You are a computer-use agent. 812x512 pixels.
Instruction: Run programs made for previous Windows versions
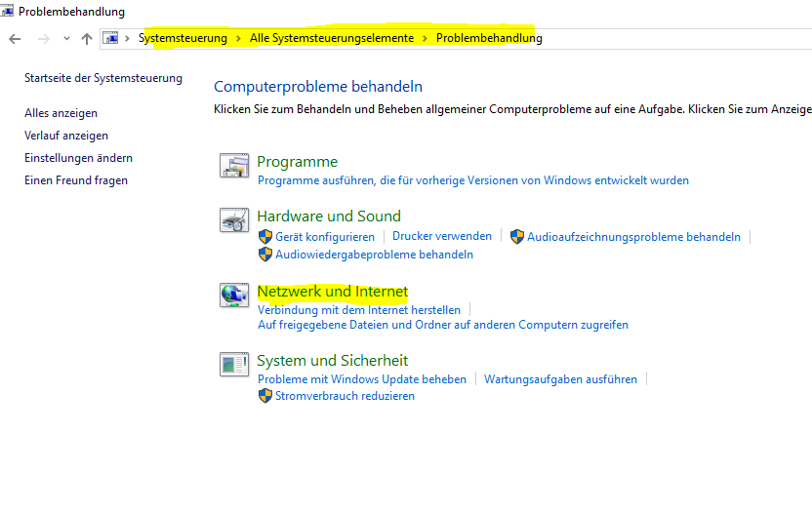pyautogui.click(x=472, y=180)
